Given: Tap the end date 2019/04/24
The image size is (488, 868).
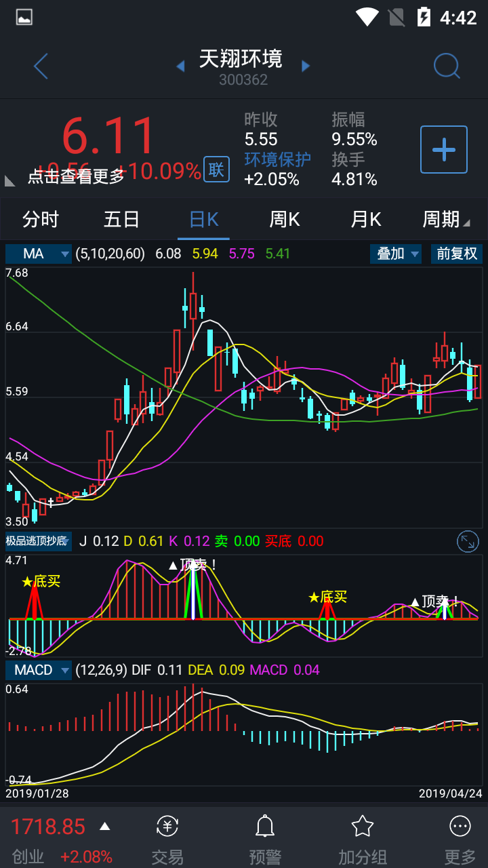Looking at the screenshot, I should (450, 793).
